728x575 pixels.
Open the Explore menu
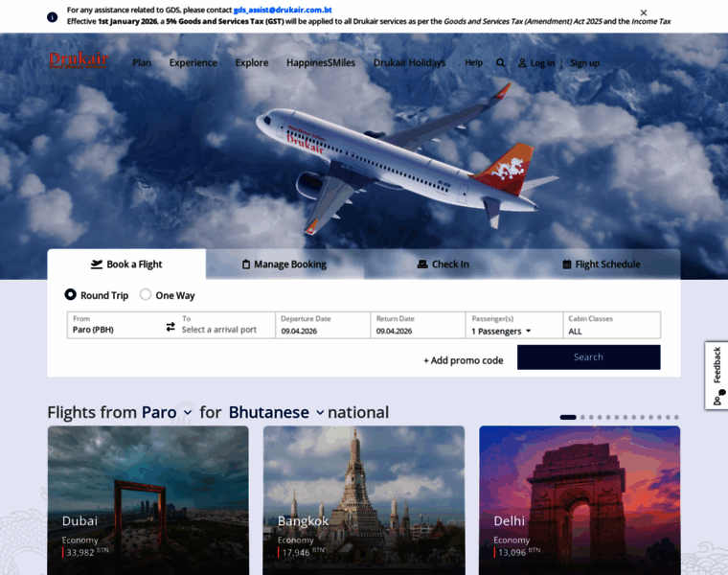tap(252, 62)
